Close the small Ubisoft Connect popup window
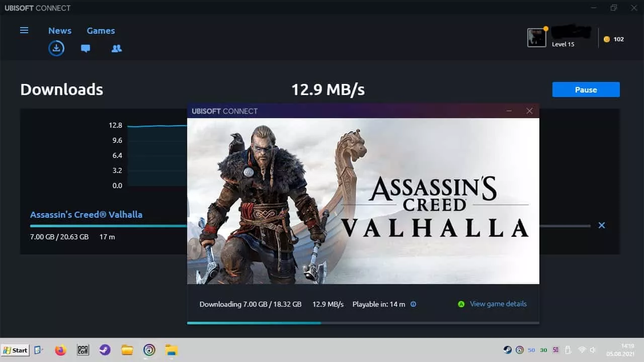Image resolution: width=644 pixels, height=362 pixels. 529,111
